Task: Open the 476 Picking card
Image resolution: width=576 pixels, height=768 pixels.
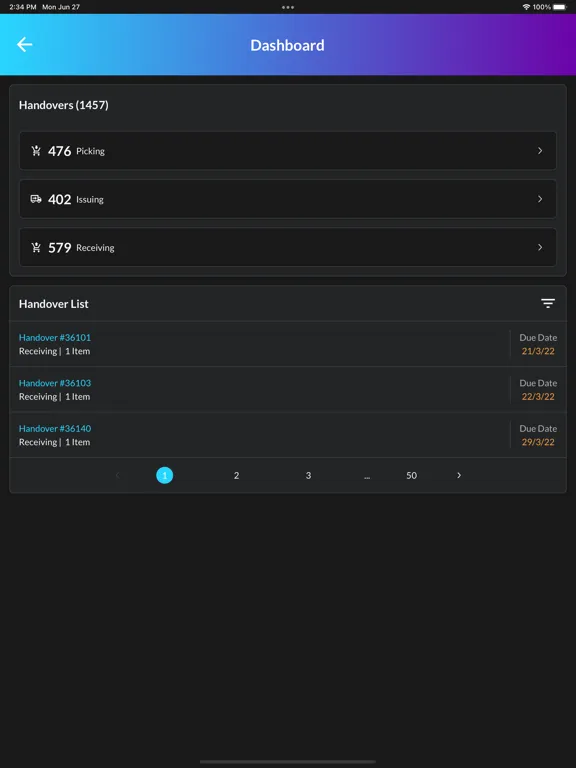Action: [x=288, y=151]
